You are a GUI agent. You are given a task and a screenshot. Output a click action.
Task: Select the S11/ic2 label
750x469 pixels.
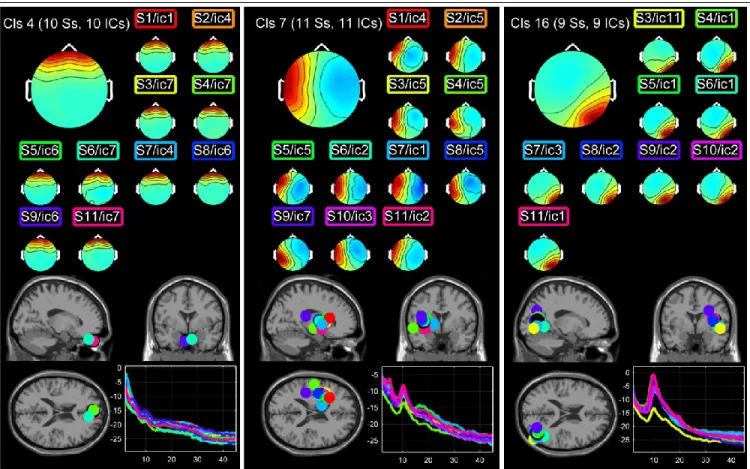(408, 217)
